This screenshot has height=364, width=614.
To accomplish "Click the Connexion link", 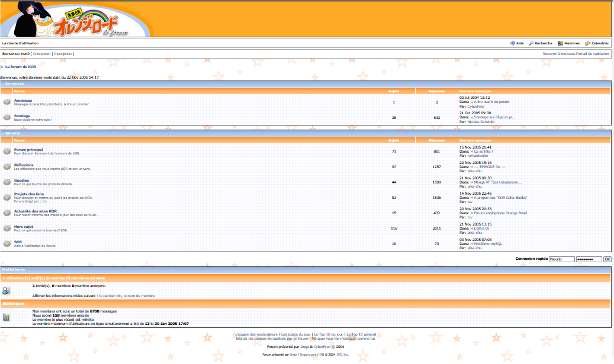I will (42, 54).
